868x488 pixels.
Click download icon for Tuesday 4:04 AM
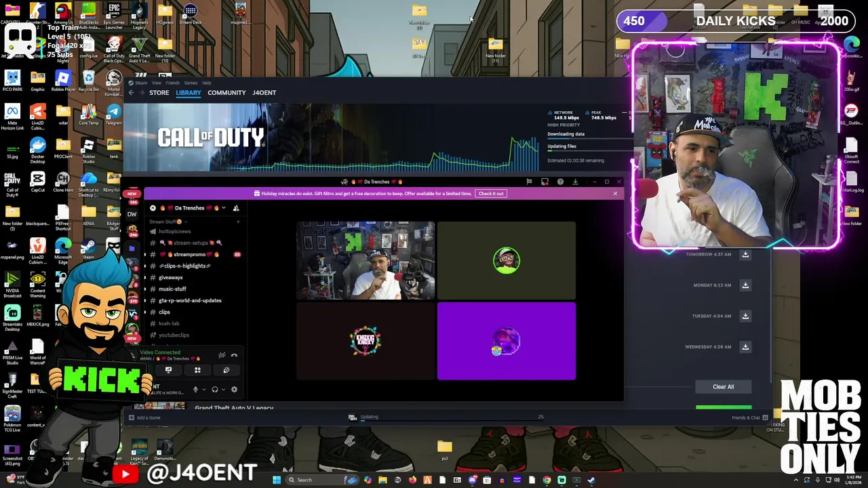(745, 316)
